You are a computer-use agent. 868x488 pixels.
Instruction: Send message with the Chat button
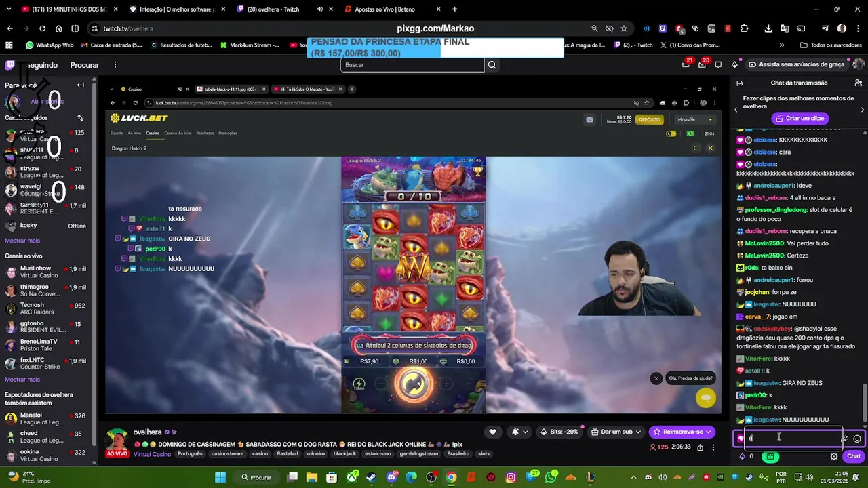853,456
